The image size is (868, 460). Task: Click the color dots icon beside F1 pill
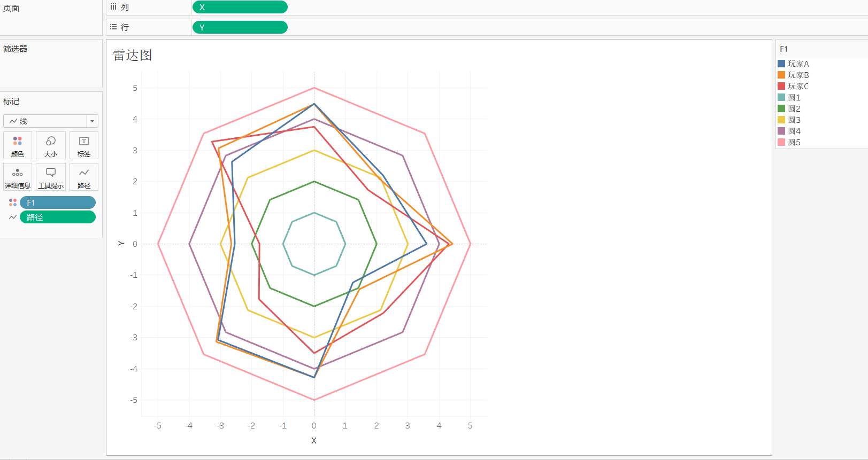coord(13,202)
